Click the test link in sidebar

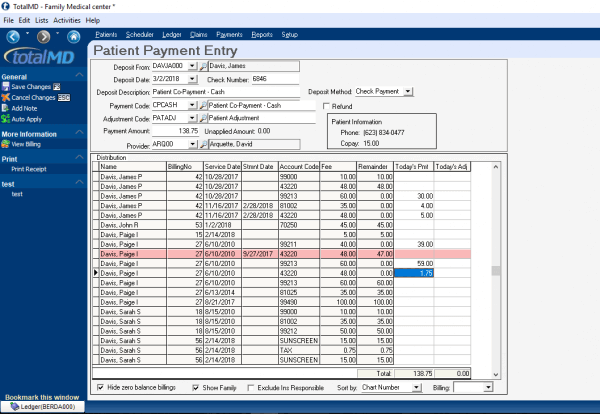click(x=17, y=194)
